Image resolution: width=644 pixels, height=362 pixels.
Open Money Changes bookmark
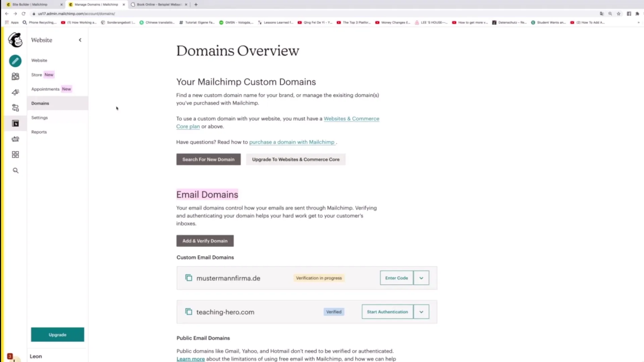(393, 22)
